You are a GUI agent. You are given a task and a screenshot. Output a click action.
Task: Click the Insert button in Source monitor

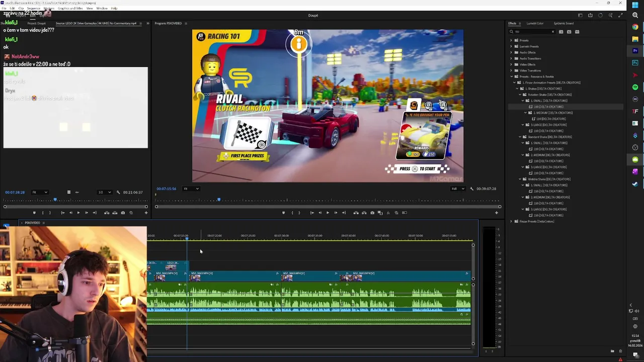pos(107,213)
